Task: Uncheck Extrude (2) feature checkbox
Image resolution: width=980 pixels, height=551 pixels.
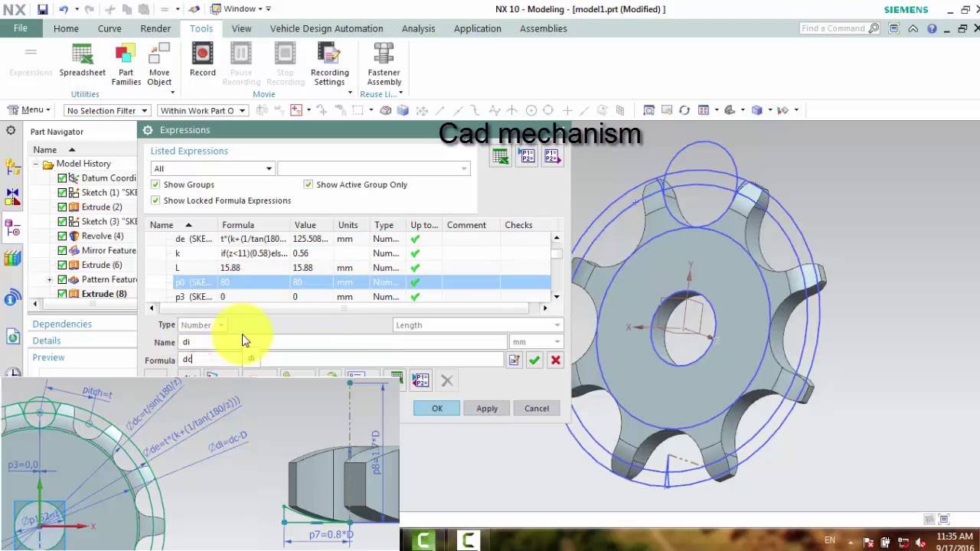Action: (62, 207)
